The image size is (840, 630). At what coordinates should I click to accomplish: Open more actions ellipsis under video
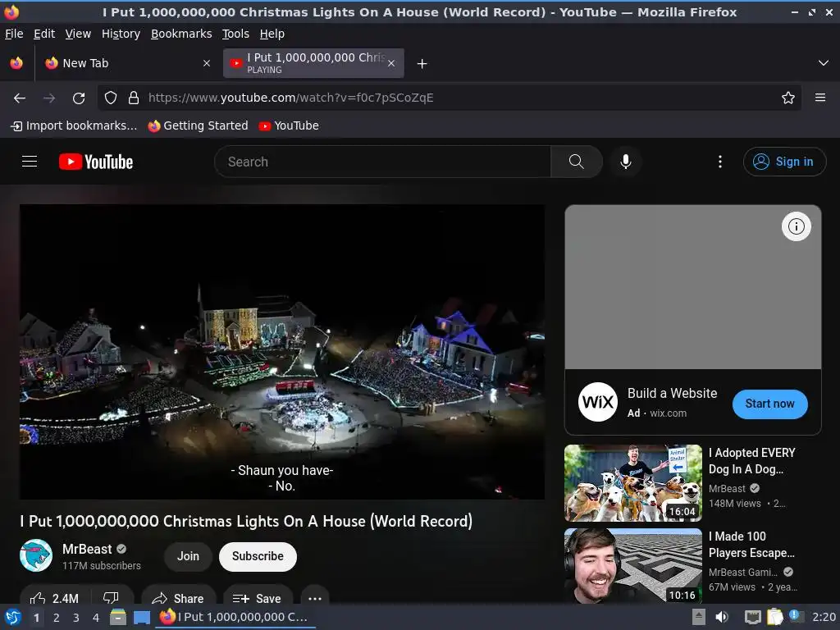click(x=315, y=597)
